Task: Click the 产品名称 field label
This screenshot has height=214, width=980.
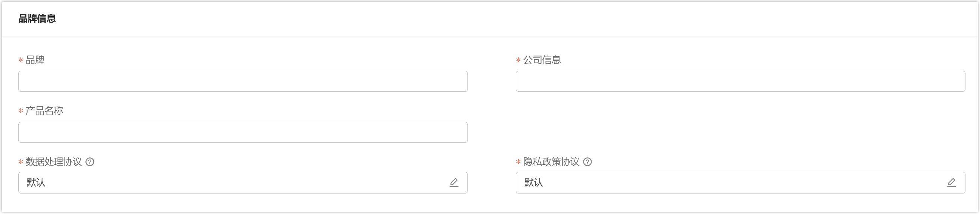Action: coord(44,111)
